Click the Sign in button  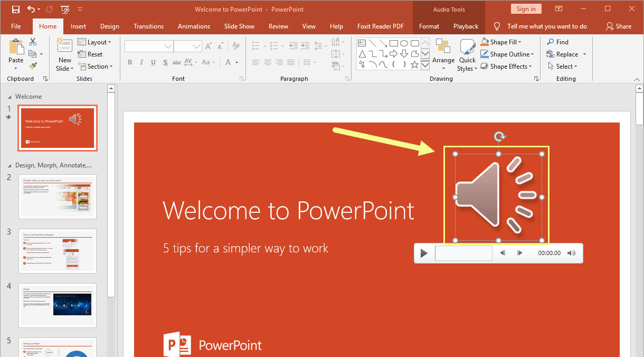point(526,8)
